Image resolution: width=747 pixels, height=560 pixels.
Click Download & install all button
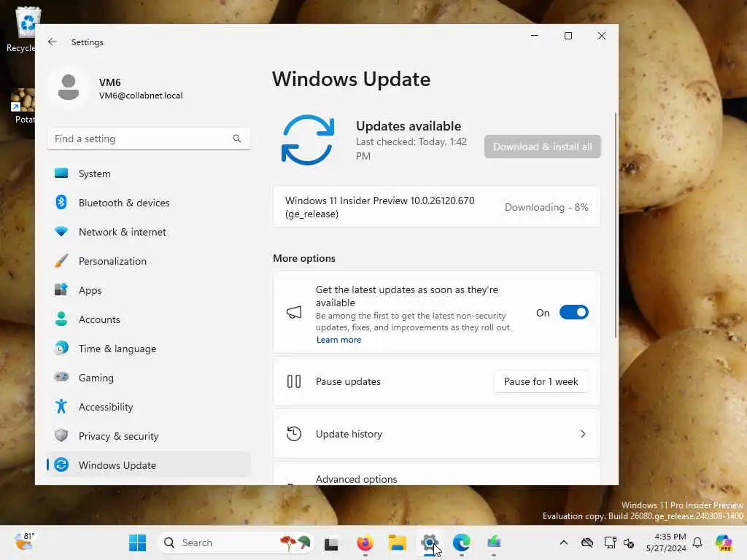[x=542, y=147]
